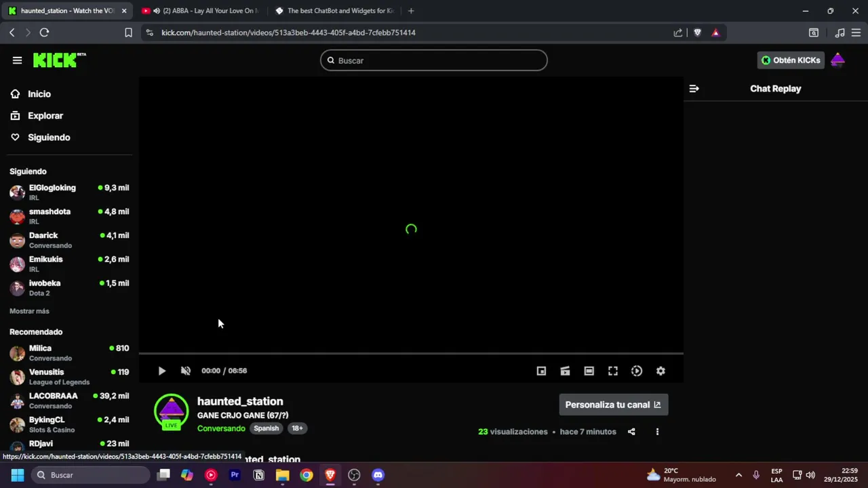Toggle theater mode in the player

click(589, 371)
